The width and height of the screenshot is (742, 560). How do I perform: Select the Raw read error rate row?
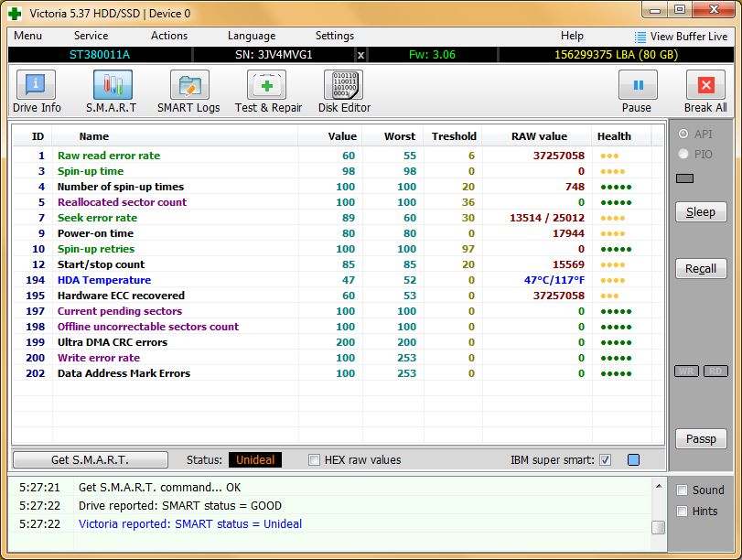coord(338,156)
